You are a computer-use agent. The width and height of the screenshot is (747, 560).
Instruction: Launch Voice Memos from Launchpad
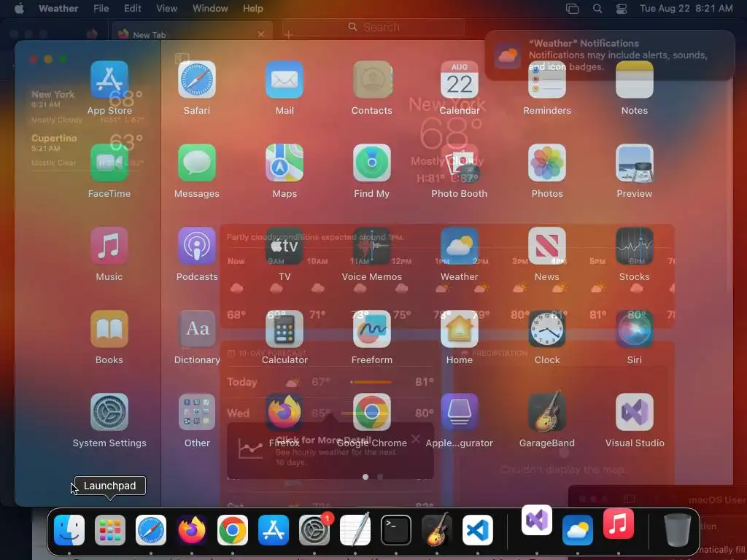click(372, 246)
